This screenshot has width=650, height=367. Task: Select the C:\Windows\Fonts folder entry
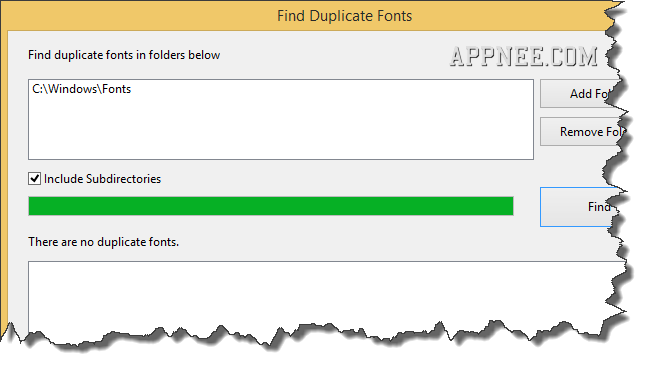click(82, 89)
